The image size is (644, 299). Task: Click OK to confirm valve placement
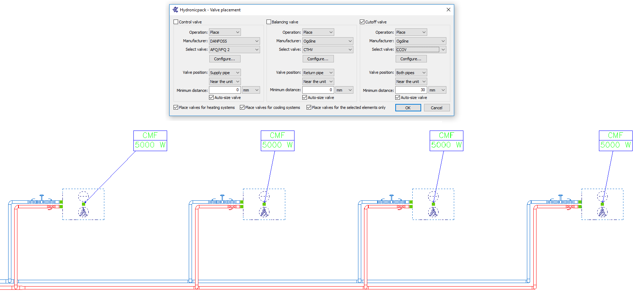pyautogui.click(x=408, y=108)
